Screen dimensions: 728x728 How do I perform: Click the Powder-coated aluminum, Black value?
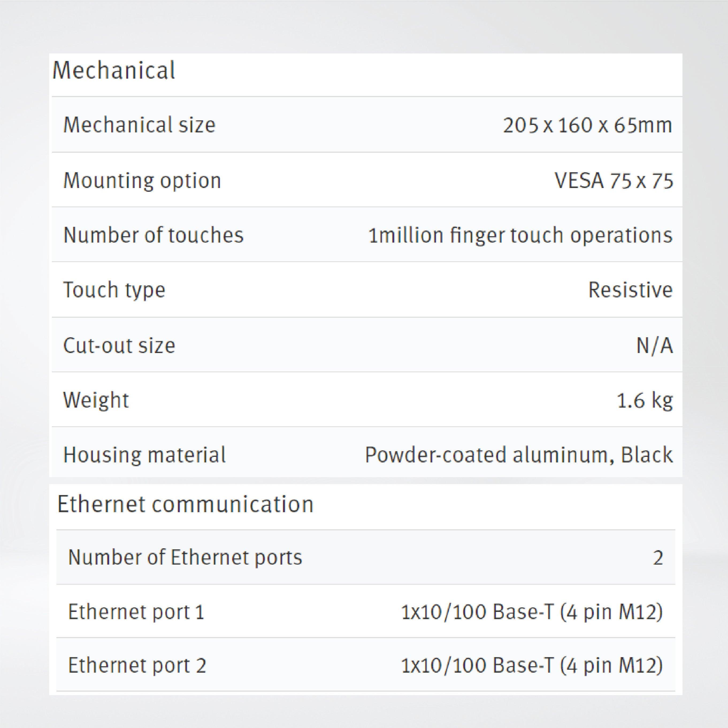pyautogui.click(x=519, y=455)
